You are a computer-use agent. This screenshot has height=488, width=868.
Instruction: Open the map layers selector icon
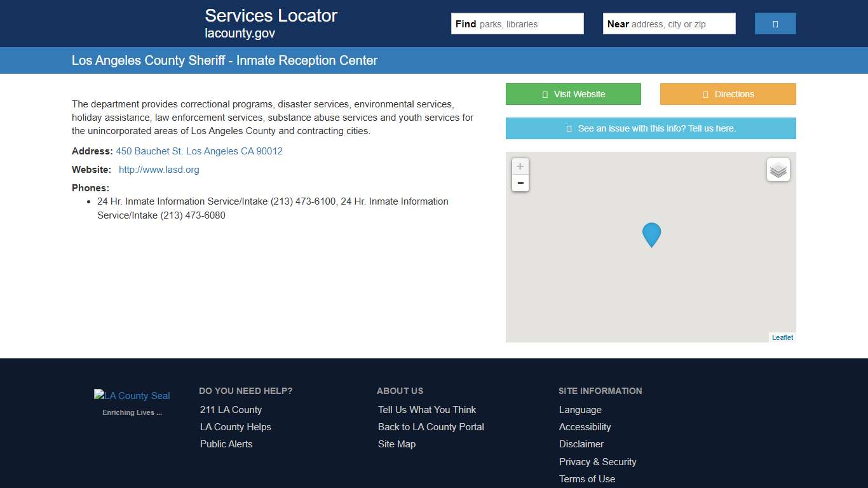778,170
